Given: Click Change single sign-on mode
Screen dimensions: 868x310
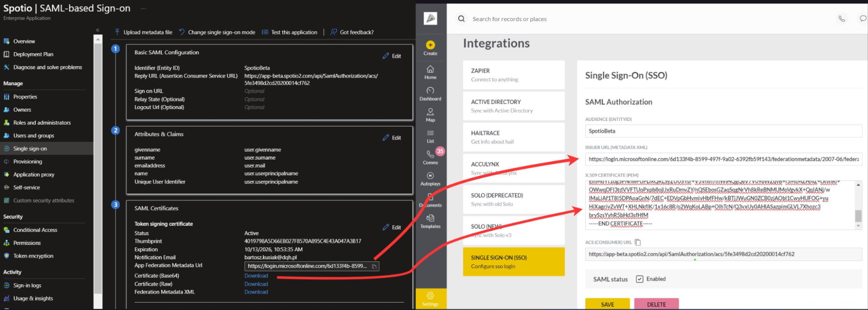Looking at the screenshot, I should (217, 32).
